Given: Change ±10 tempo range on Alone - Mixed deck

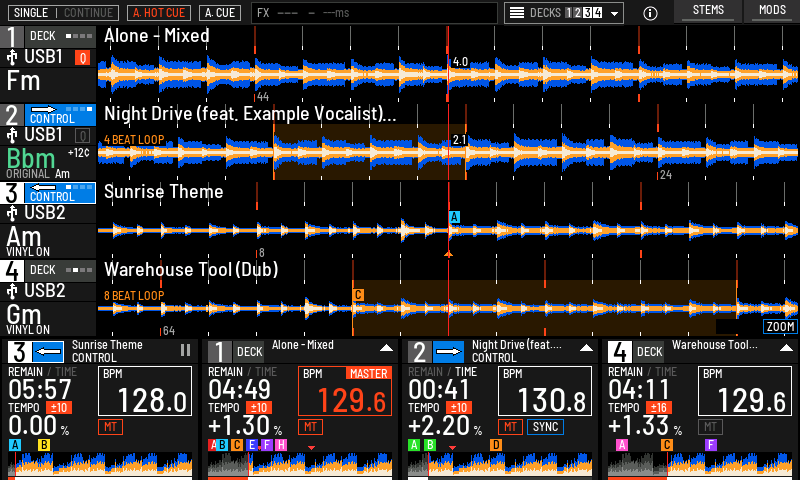Looking at the screenshot, I should click(259, 408).
